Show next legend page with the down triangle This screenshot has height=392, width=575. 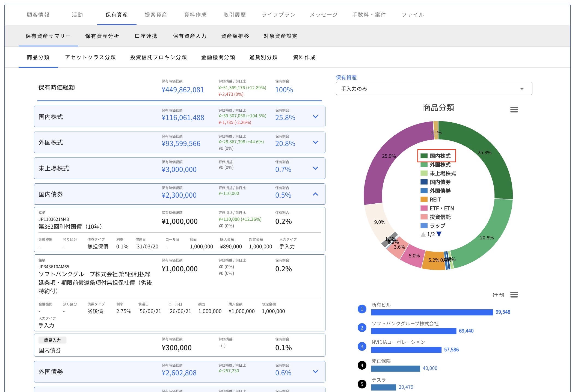(440, 234)
